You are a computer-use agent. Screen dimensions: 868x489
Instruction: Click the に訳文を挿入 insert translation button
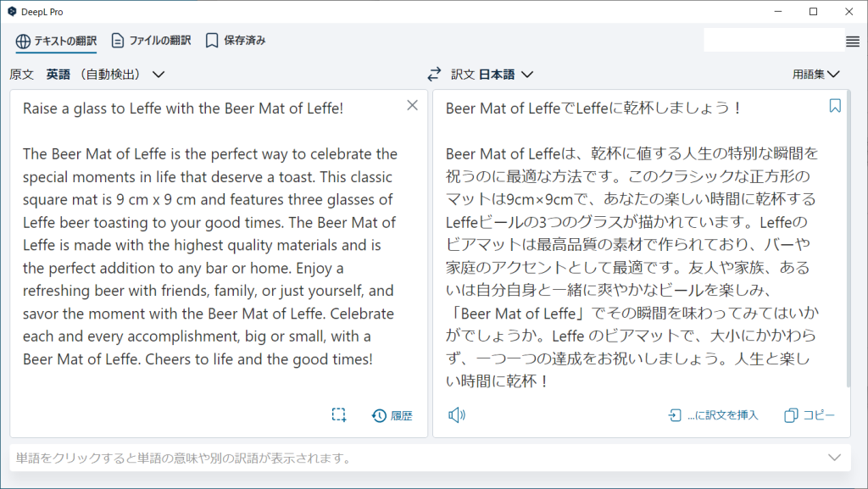point(713,415)
